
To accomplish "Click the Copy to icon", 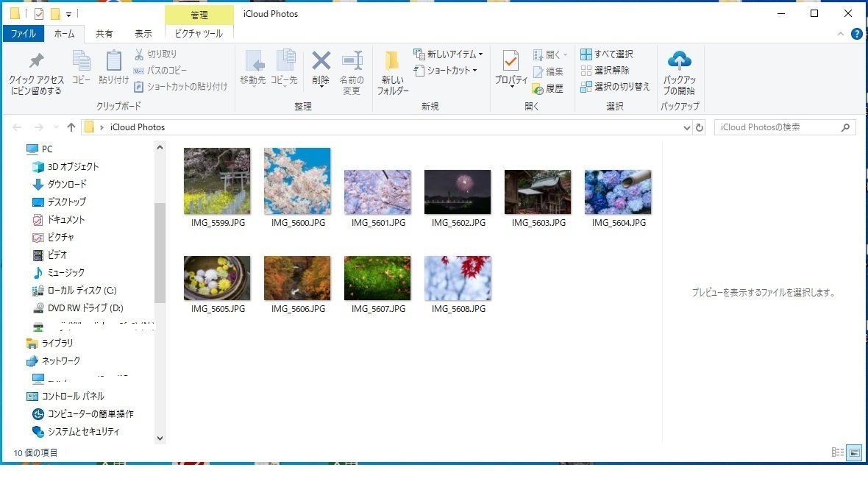I will (284, 68).
